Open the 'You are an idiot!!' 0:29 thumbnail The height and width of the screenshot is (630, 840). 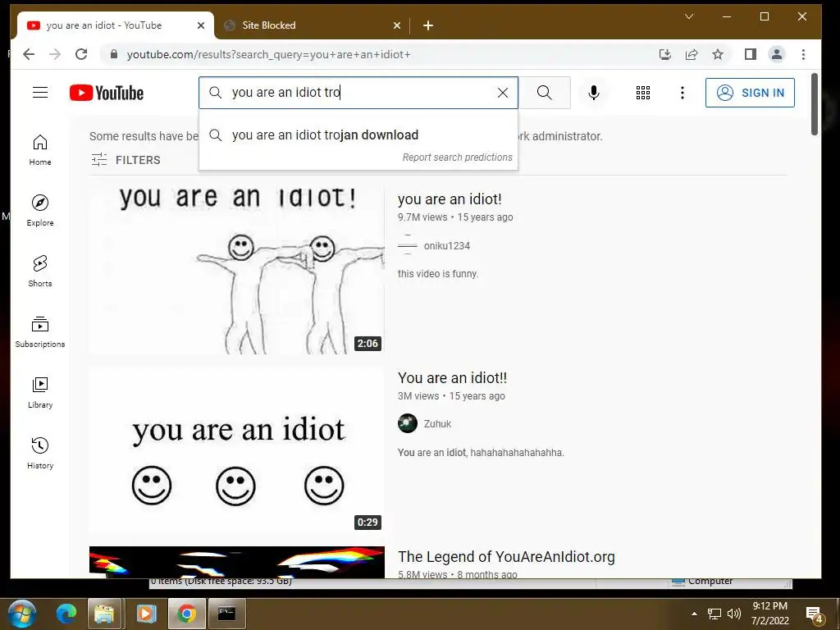coord(237,450)
